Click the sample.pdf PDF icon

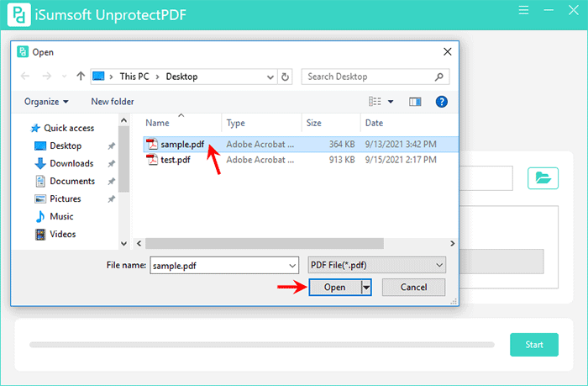152,144
